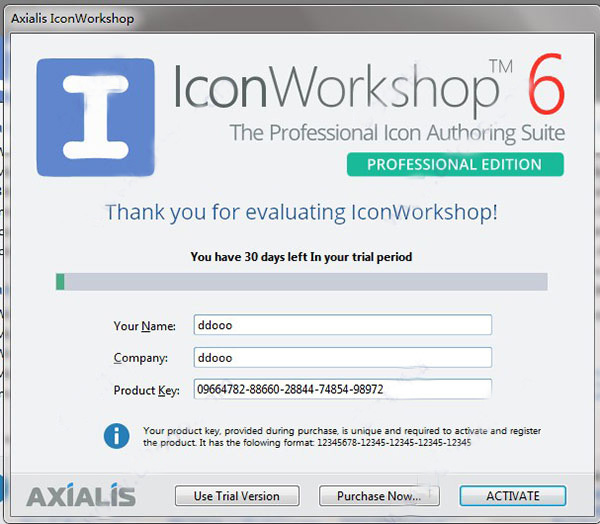
Task: Click the Axialis IconWorkshop title bar text
Action: pyautogui.click(x=72, y=18)
